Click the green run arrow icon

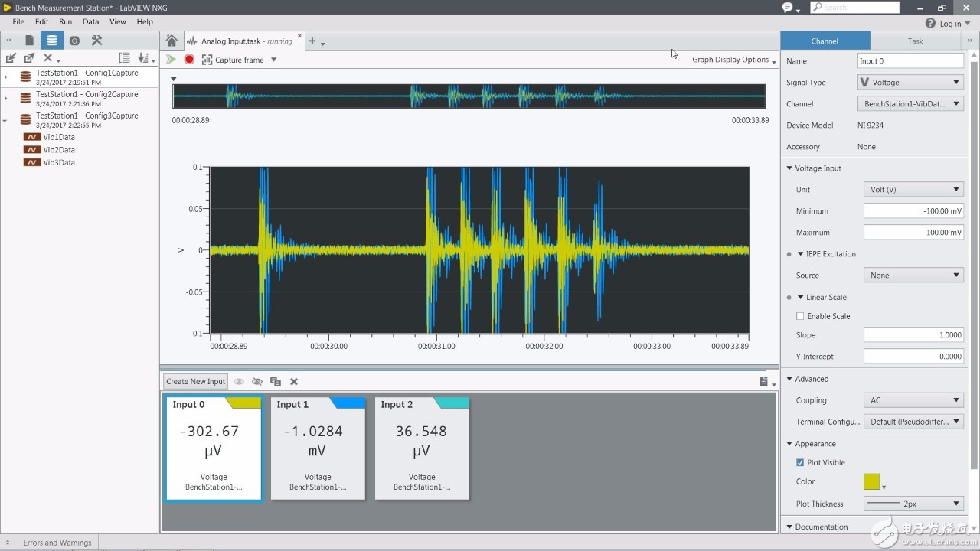click(x=171, y=60)
